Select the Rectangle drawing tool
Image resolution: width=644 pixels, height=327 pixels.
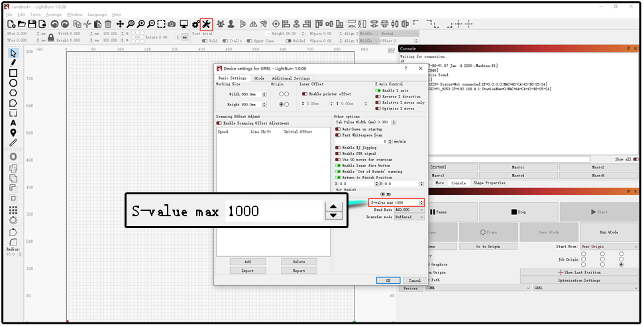click(13, 73)
